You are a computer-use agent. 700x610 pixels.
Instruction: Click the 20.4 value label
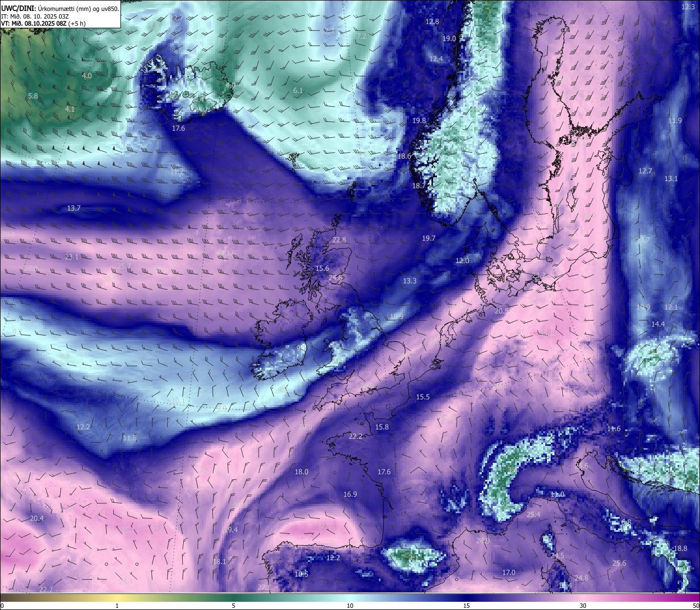coord(37,518)
